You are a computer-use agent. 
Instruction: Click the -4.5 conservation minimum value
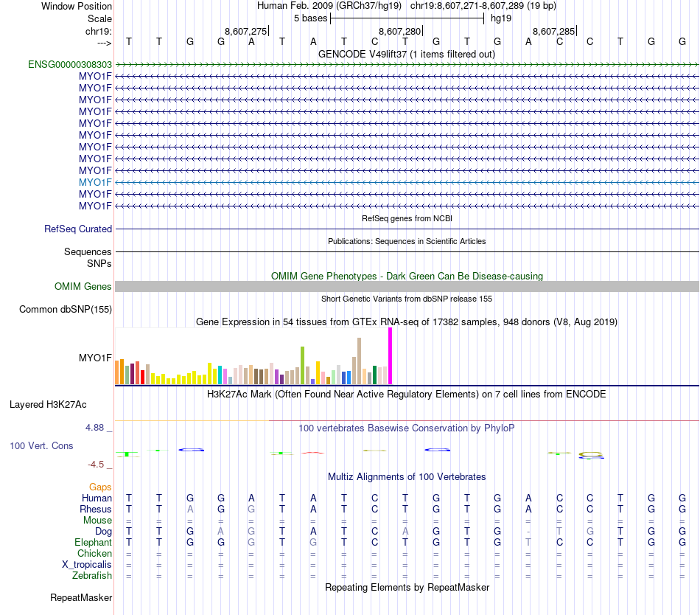click(96, 465)
